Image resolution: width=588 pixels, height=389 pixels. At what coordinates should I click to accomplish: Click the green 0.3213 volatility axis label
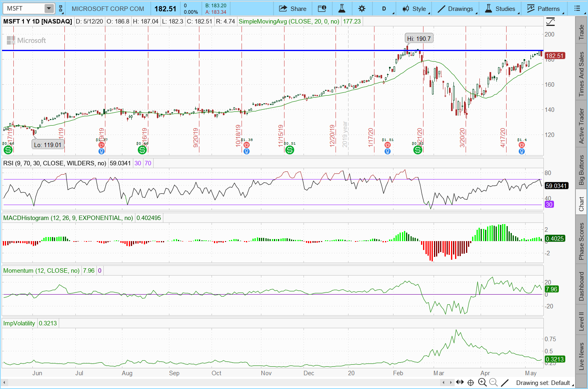(555, 359)
